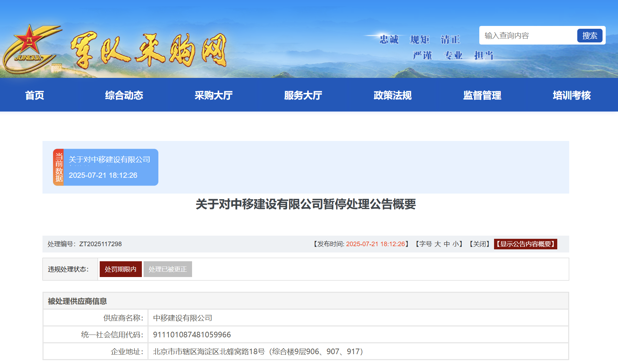Click the 供应商名称 label

tap(123, 318)
